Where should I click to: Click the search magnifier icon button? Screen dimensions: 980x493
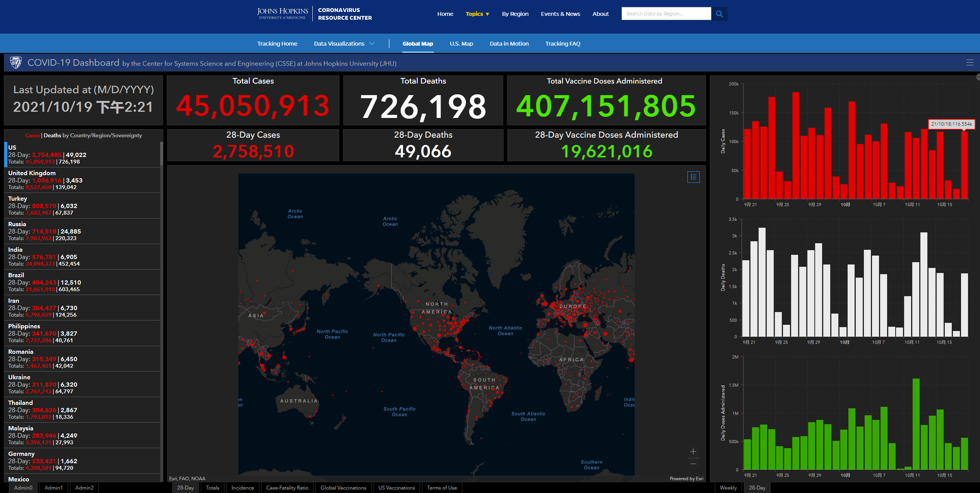pos(720,14)
